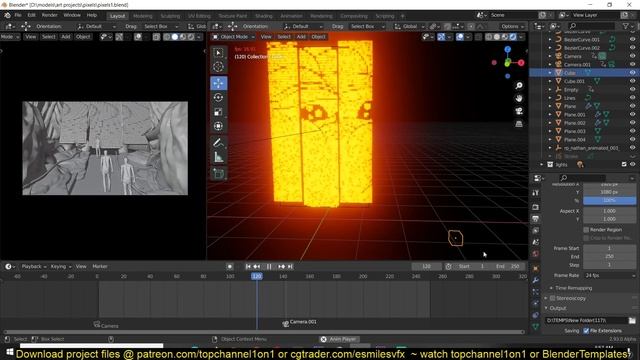Open the Output properties tab icon
640x360 pixels.
[x=536, y=219]
